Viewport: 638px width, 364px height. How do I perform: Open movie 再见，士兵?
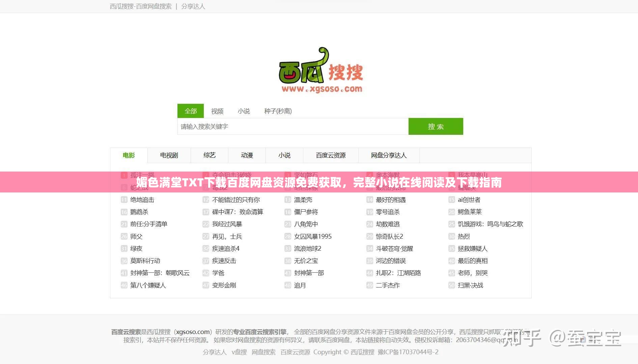point(227,237)
